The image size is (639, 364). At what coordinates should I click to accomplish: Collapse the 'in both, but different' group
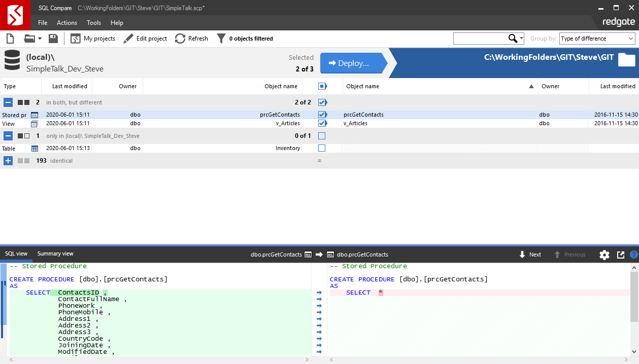(8, 102)
